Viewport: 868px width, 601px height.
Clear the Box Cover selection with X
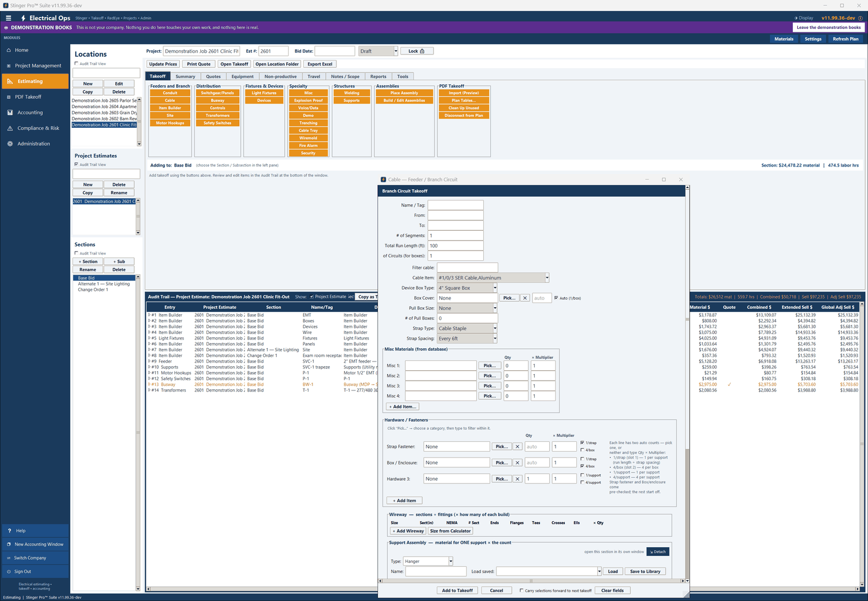click(x=525, y=298)
